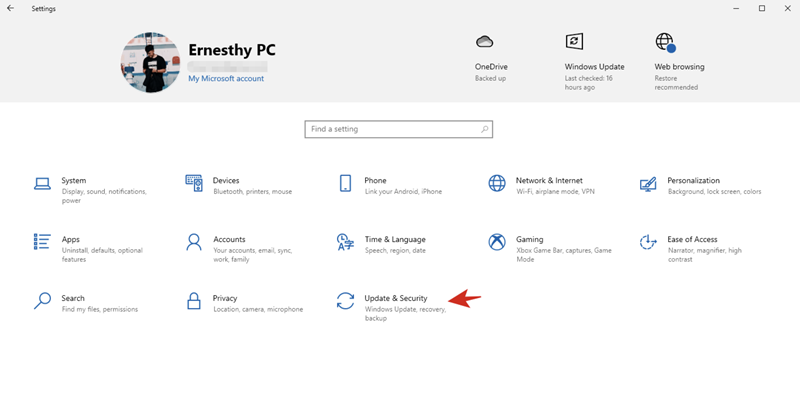Open My Microsoft account link
This screenshot has height=394, width=800.
226,79
